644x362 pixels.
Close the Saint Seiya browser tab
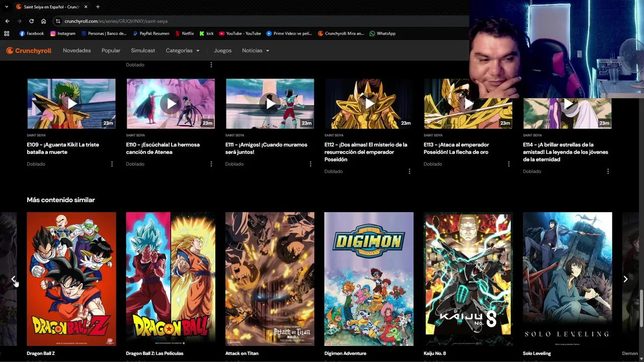[86, 7]
